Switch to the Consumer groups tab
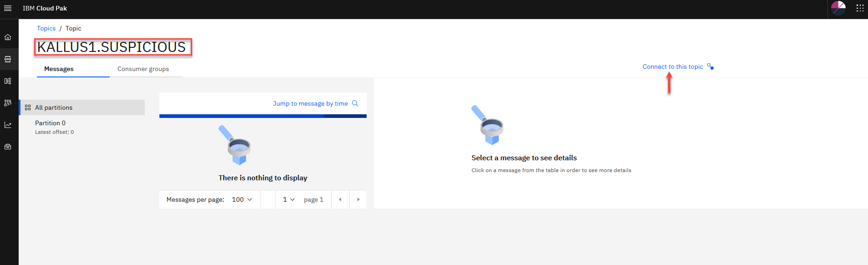Screen dimensions: 868x265 pyautogui.click(x=143, y=69)
